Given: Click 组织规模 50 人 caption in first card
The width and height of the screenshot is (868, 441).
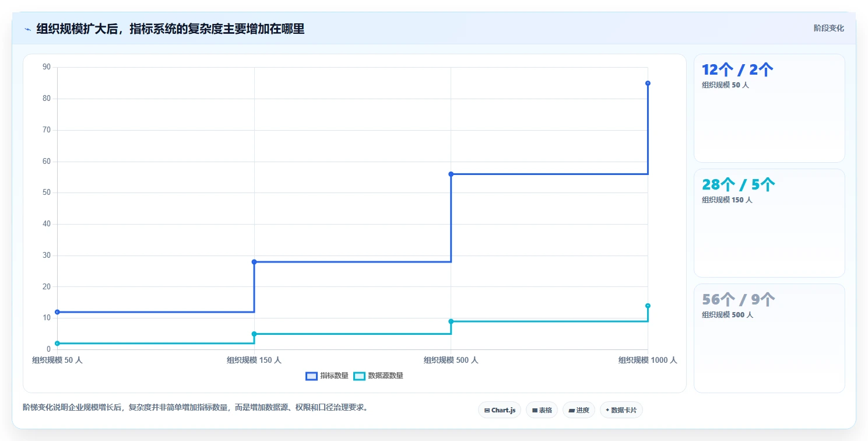Looking at the screenshot, I should coord(725,85).
